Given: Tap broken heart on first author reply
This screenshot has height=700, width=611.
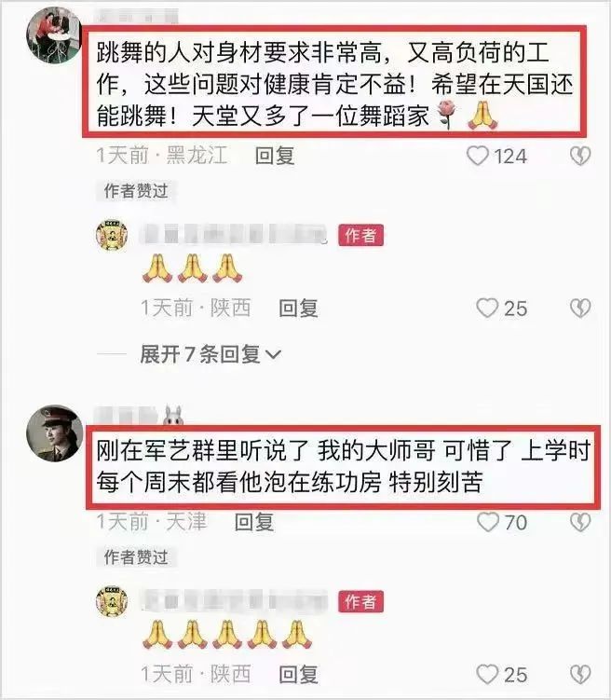Looking at the screenshot, I should point(580,308).
